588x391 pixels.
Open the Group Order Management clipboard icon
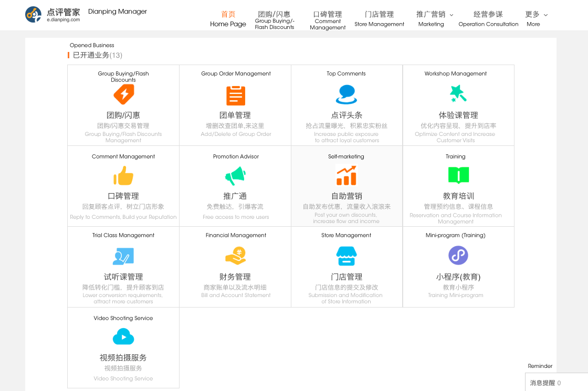236,96
